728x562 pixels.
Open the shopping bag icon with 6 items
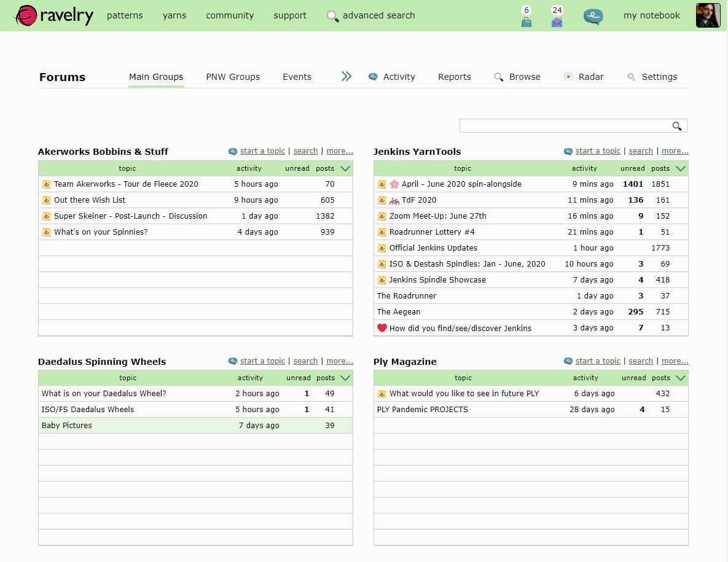(526, 21)
